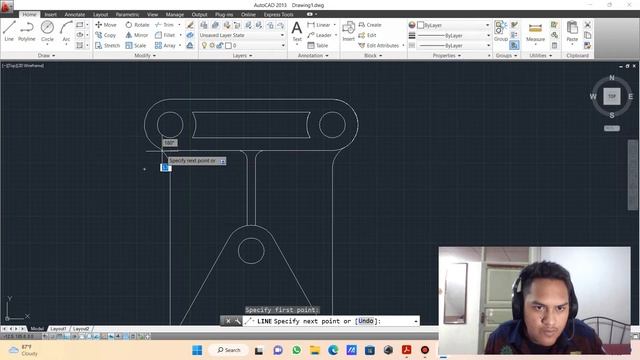640x360 pixels.
Task: Click the Stretch command
Action: [107, 45]
